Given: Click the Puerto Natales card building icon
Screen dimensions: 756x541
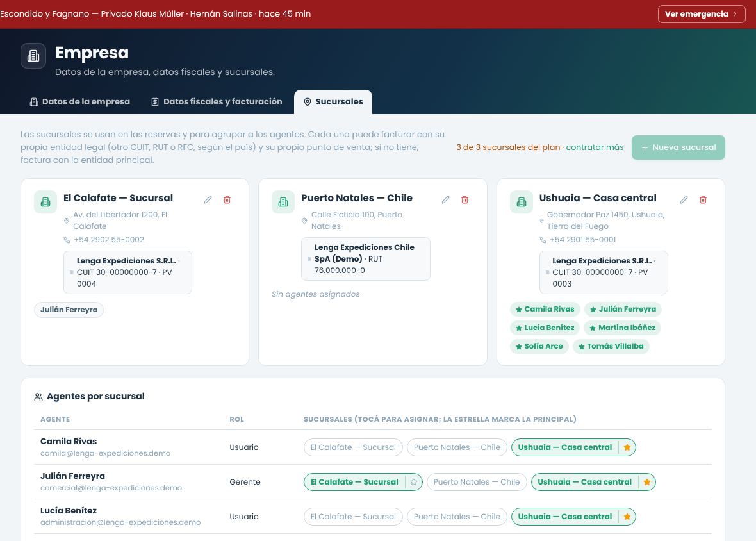Looking at the screenshot, I should (283, 202).
